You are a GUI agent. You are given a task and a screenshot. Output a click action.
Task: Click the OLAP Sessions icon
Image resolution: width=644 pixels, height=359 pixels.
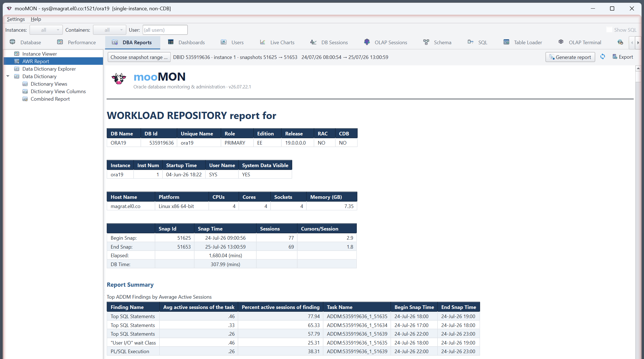(367, 42)
